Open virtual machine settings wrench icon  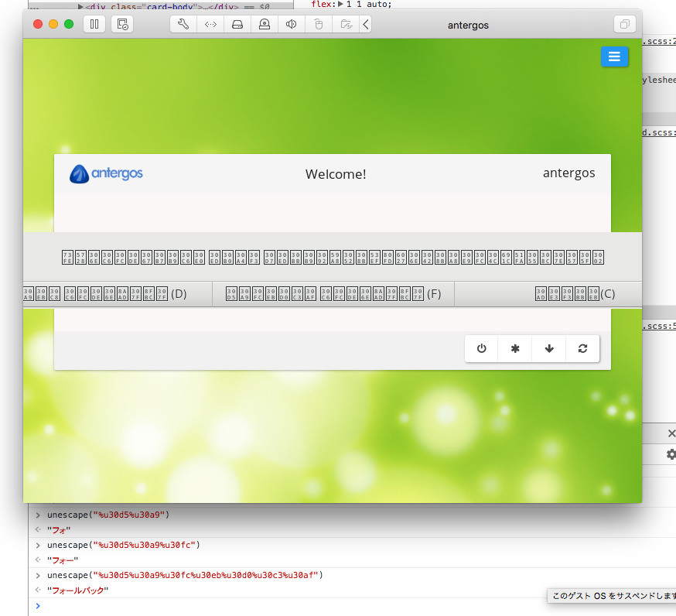183,24
